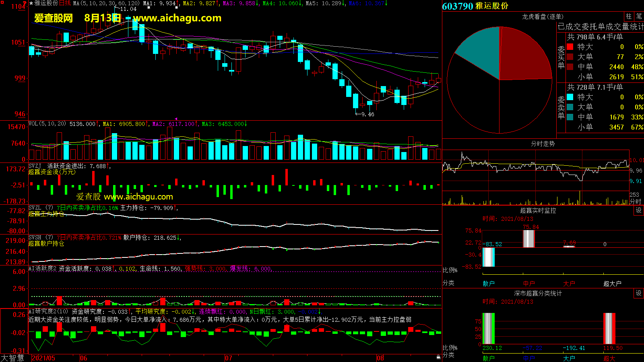This screenshot has height=362, width=644.
Task: Select the 分时走势 panel title
Action: (543, 144)
